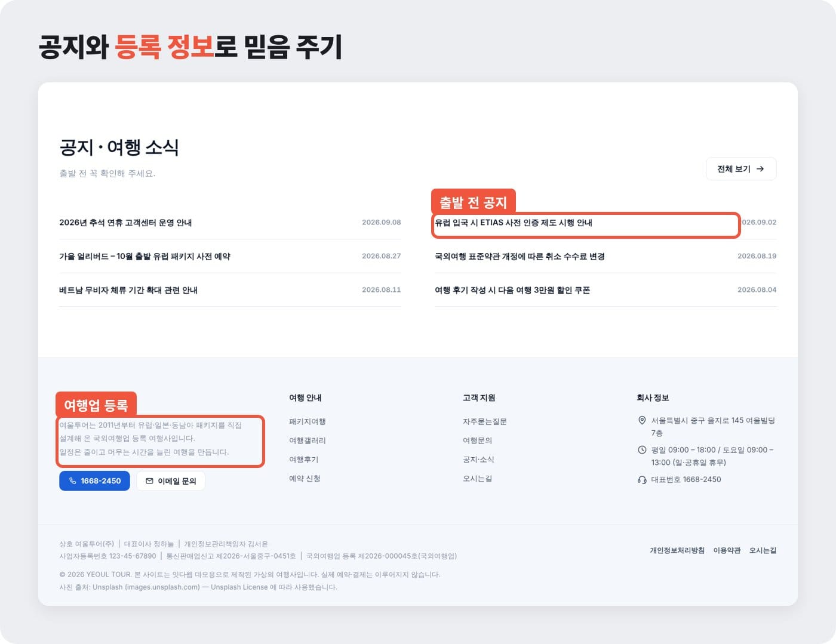Click the date 2026.08.19
Viewport: 836px width, 644px height.
pos(757,256)
